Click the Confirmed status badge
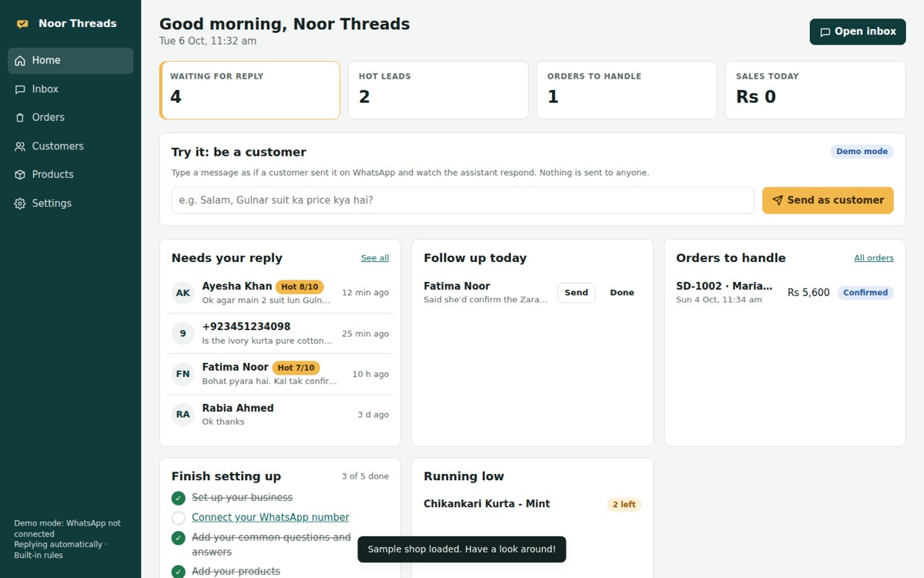 [865, 293]
